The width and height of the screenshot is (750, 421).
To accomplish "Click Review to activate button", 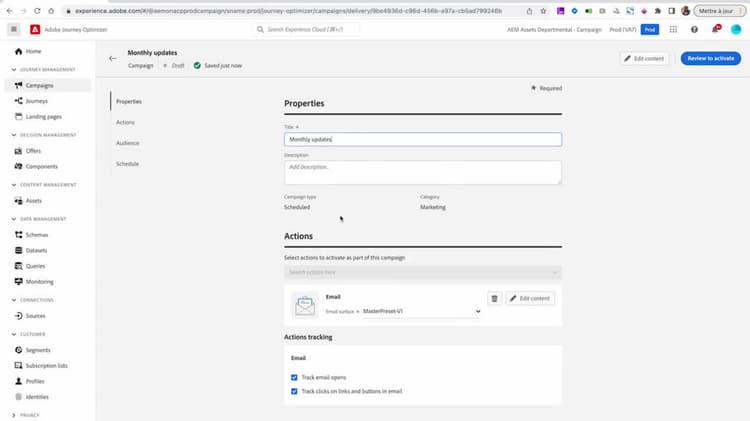I will point(711,58).
